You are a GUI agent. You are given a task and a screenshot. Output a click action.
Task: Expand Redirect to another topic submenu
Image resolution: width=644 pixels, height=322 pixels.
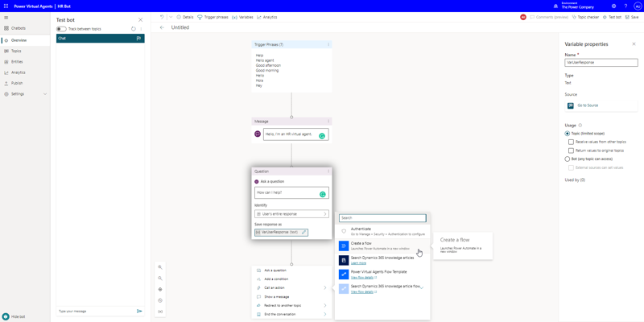click(x=325, y=306)
